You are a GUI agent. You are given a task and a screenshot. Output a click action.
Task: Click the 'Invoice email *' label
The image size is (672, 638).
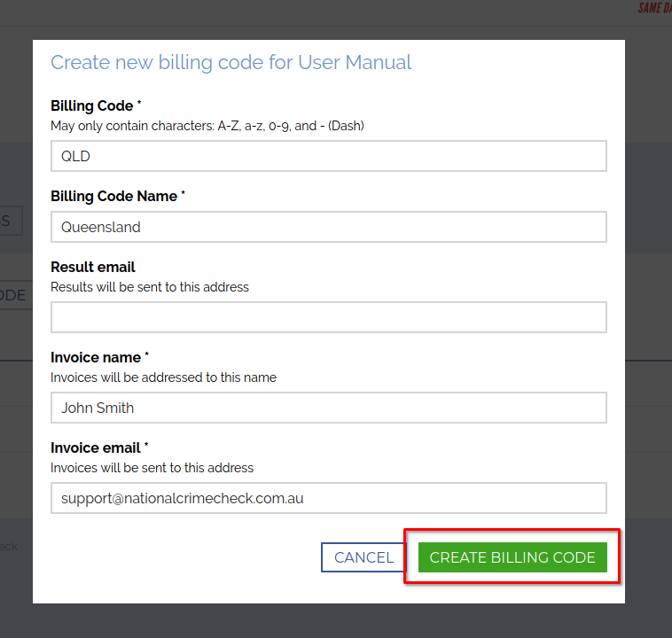100,447
